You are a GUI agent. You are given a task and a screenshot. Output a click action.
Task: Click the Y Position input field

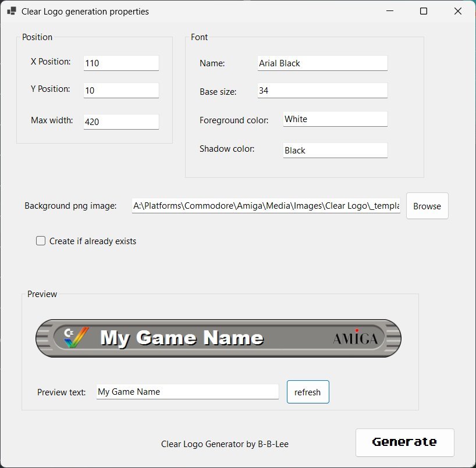[121, 90]
